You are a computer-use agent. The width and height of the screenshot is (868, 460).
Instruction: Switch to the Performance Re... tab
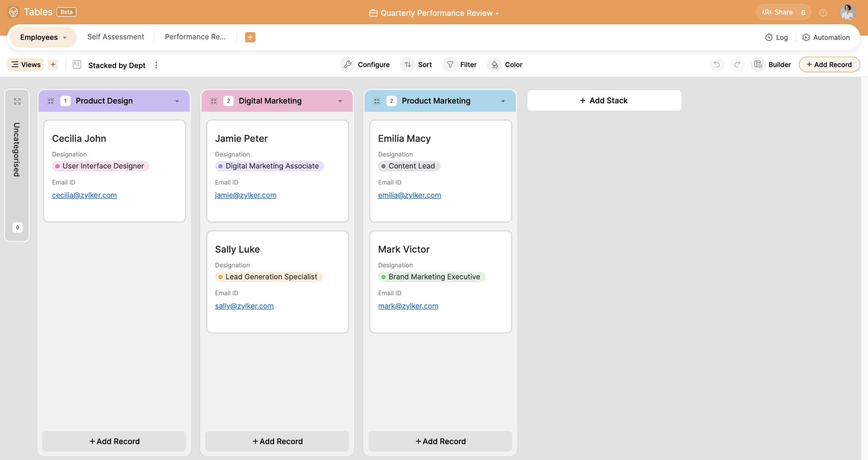click(x=195, y=37)
